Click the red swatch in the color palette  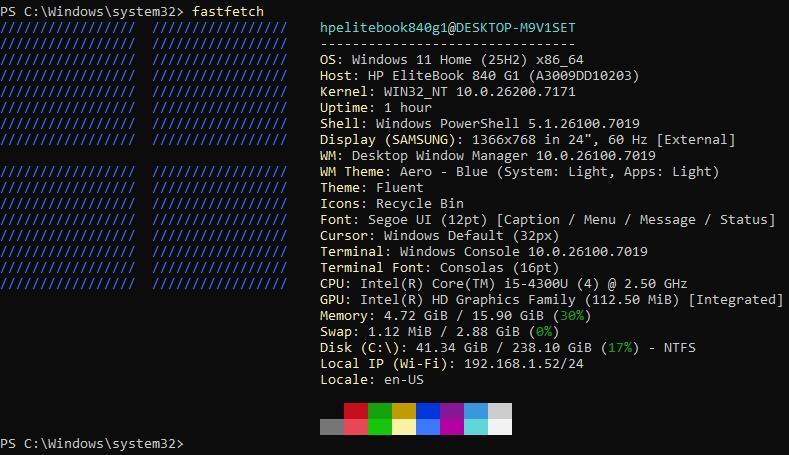point(356,411)
